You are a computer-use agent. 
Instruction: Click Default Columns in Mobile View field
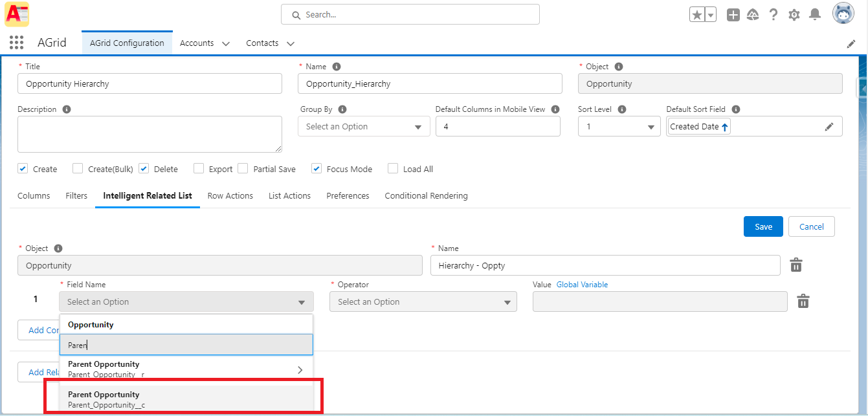tap(498, 127)
